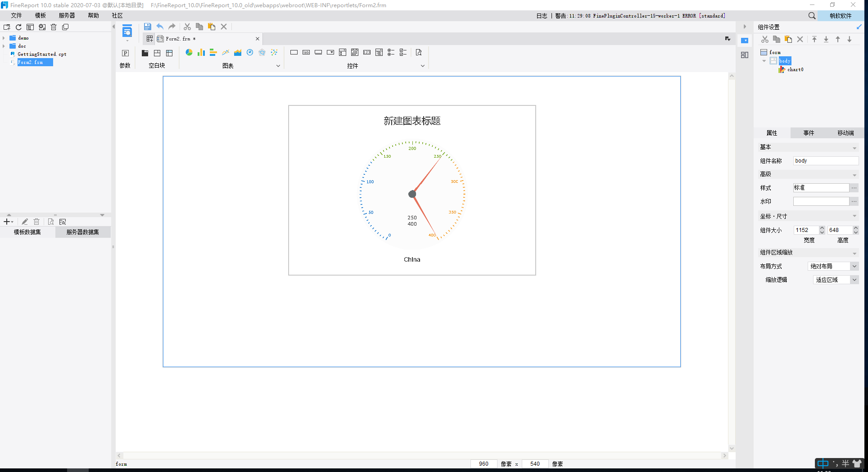Collapse the body tree node

(x=764, y=61)
